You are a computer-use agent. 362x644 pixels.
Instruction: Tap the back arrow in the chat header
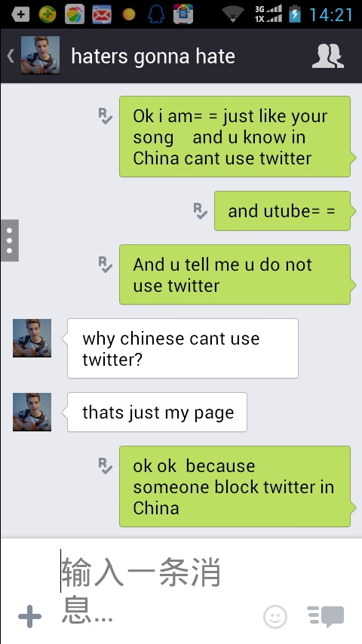[11, 56]
